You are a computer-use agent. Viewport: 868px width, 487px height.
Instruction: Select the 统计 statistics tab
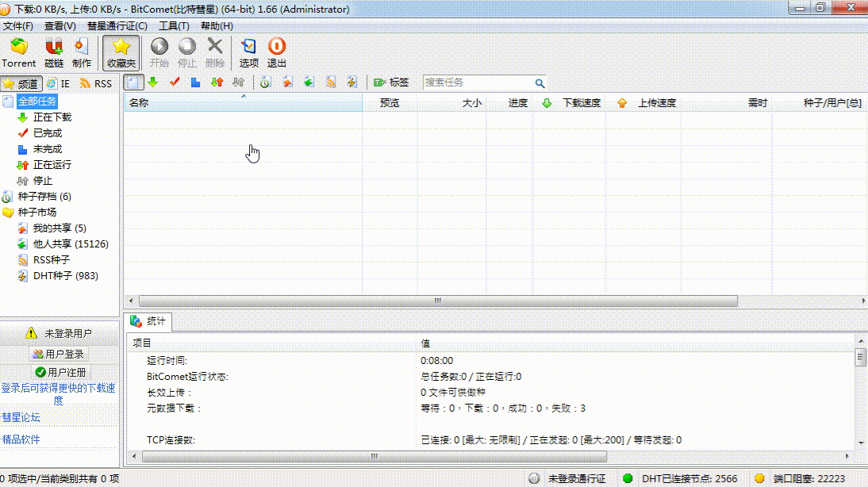tap(148, 321)
